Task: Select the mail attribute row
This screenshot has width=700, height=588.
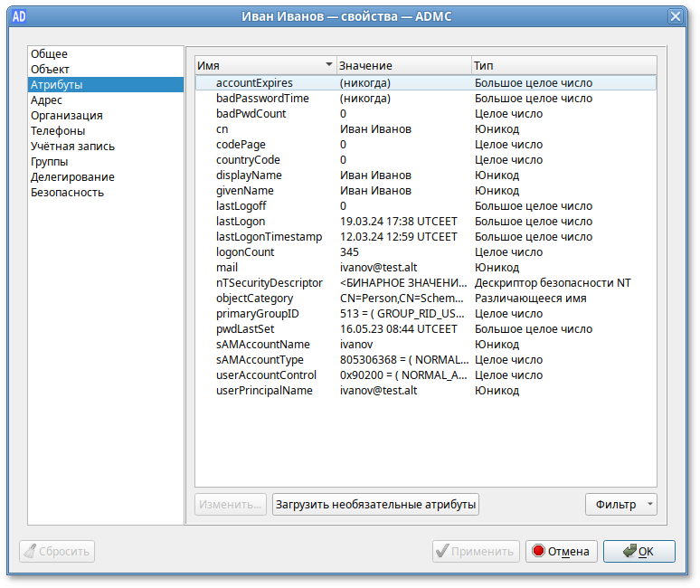Action: coord(227,268)
